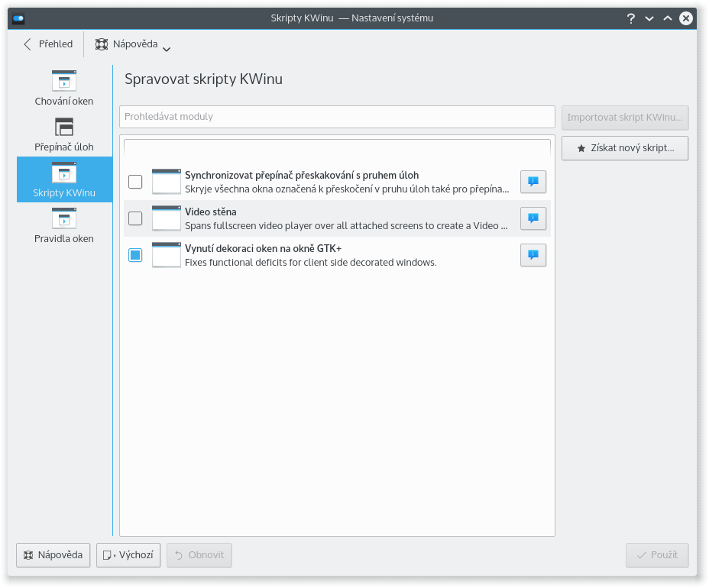This screenshot has height=588, width=709.
Task: Click Importovat skript KWinu button
Action: click(625, 118)
